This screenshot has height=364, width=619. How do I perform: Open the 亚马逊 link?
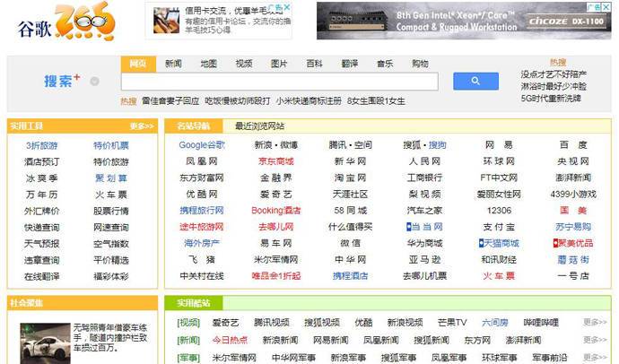click(424, 259)
